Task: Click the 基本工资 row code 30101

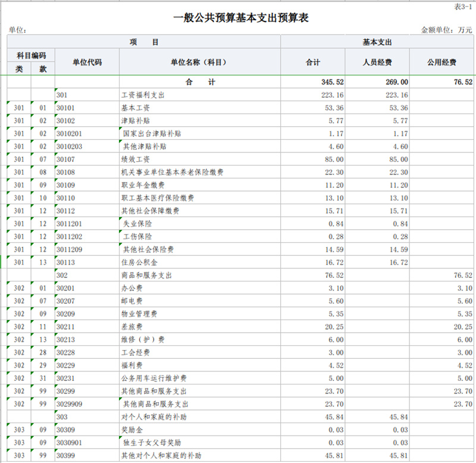Action: pos(65,107)
